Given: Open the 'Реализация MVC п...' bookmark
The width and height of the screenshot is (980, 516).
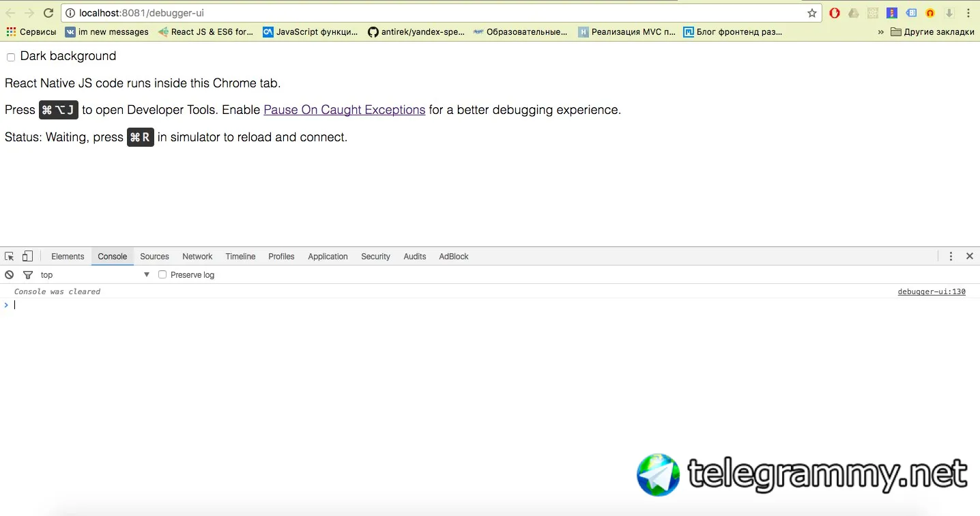Looking at the screenshot, I should [x=626, y=32].
